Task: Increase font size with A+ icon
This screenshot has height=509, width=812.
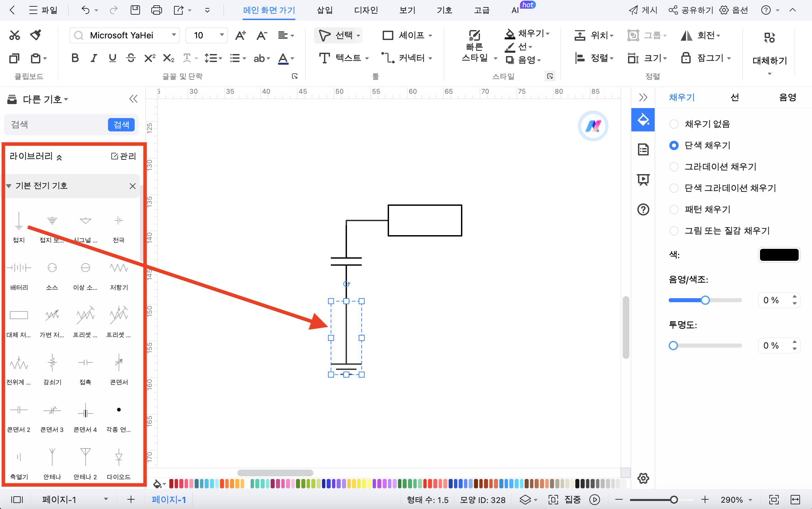Action: pos(240,35)
